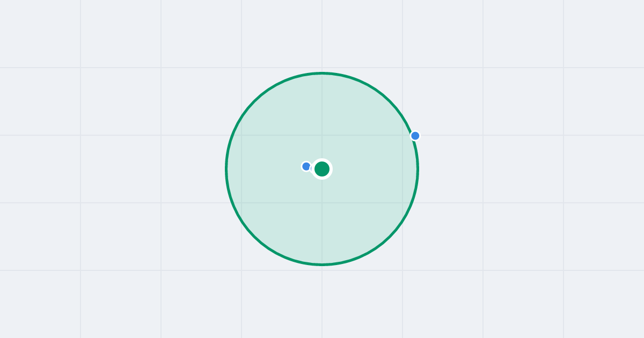Click the leftmost point of green circle outline

point(226,169)
